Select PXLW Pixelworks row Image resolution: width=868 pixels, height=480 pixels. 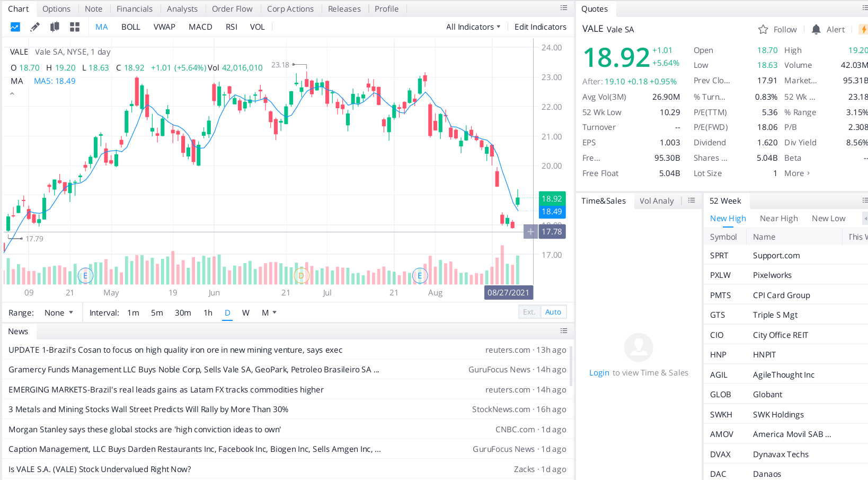(786, 275)
